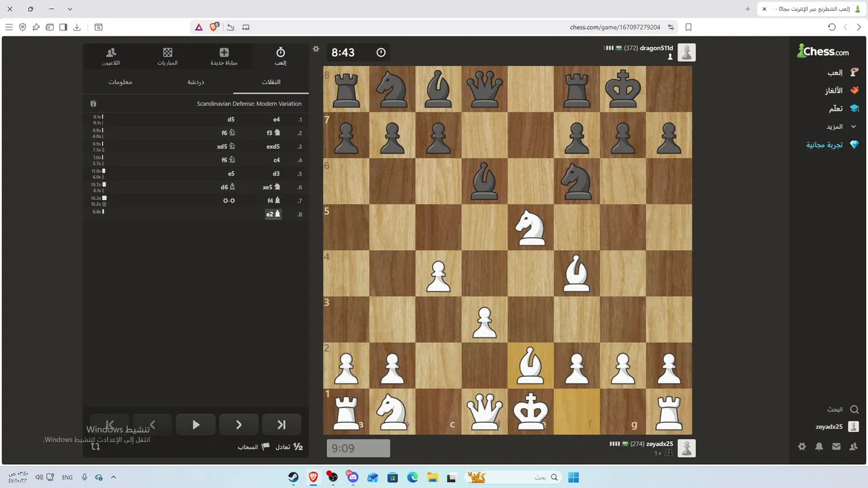The height and width of the screenshot is (488, 868).
Task: Open new browser tab plus button
Action: 748,9
